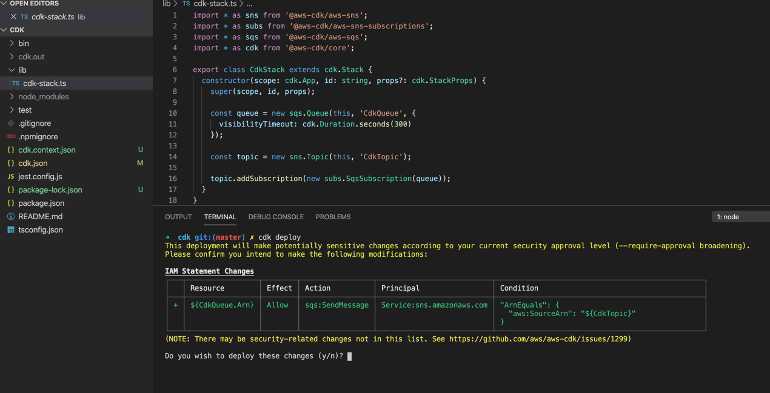Open jest.config.js file
The width and height of the screenshot is (770, 393).
pos(40,176)
